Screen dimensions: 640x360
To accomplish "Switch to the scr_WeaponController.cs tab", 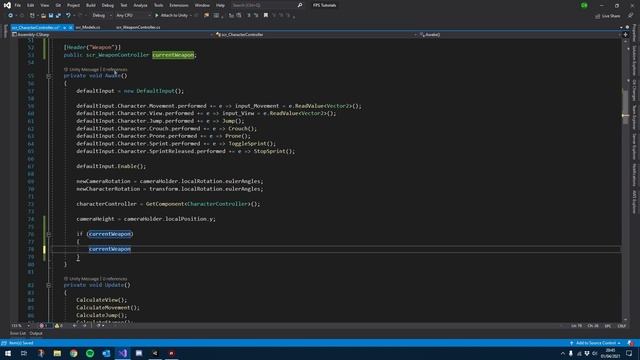I will (138, 27).
